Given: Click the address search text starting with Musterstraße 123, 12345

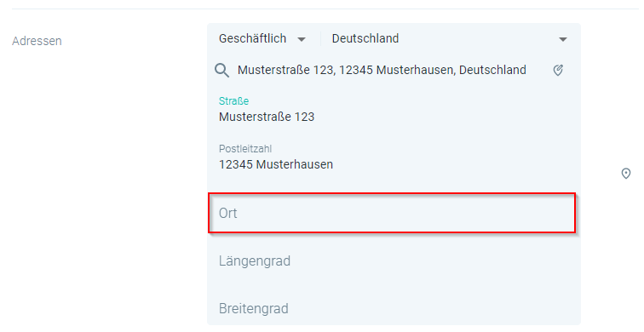Looking at the screenshot, I should (382, 70).
